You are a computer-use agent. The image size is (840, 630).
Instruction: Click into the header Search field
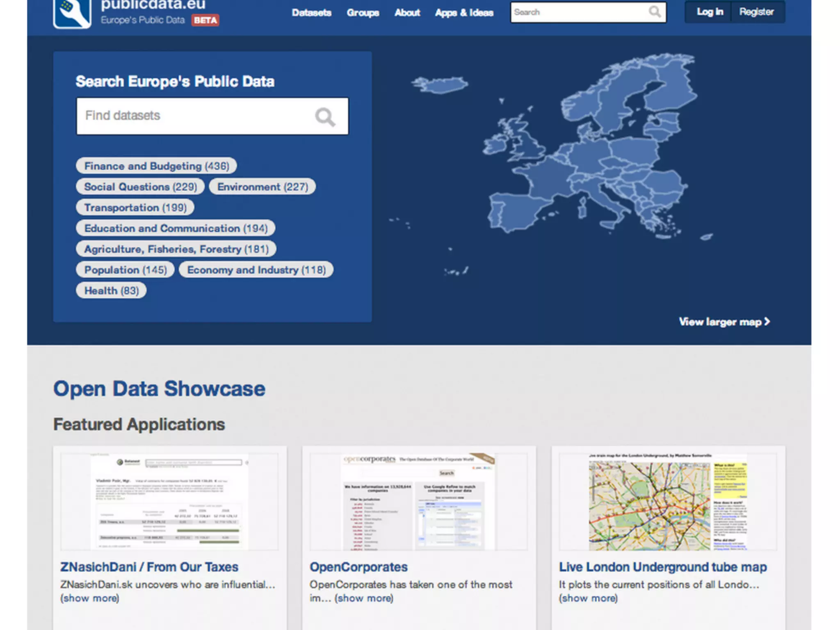(x=578, y=12)
